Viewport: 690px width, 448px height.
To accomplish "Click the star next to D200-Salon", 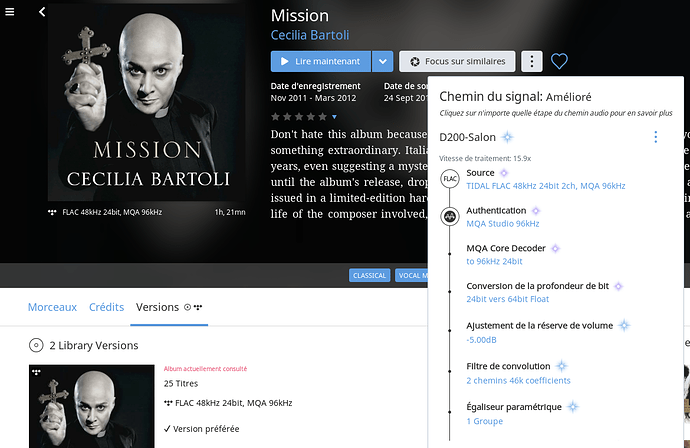I will [x=507, y=137].
